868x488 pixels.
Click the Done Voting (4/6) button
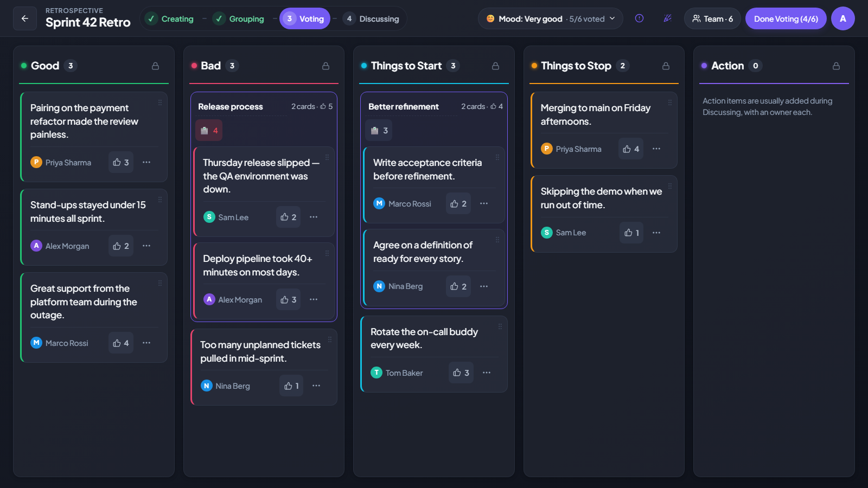(786, 18)
